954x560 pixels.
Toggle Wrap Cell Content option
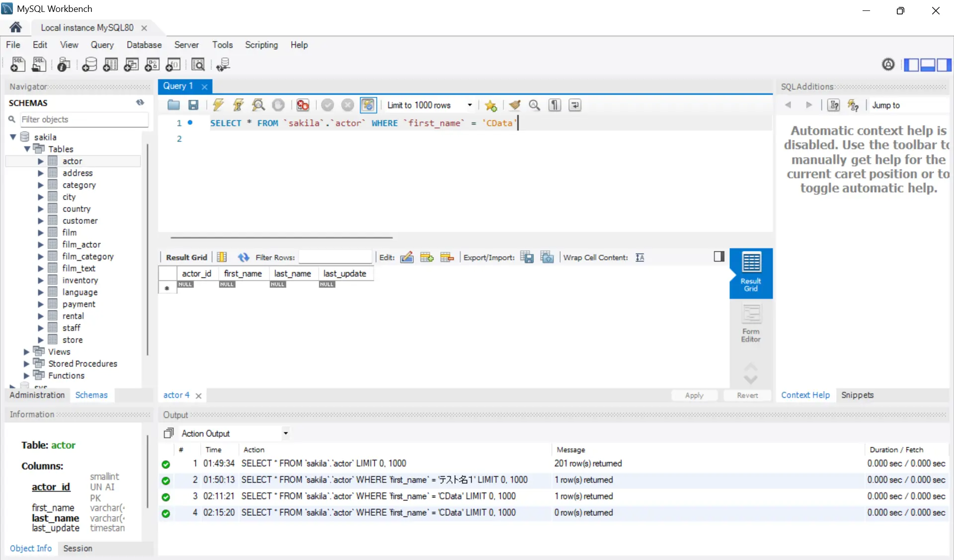point(639,257)
